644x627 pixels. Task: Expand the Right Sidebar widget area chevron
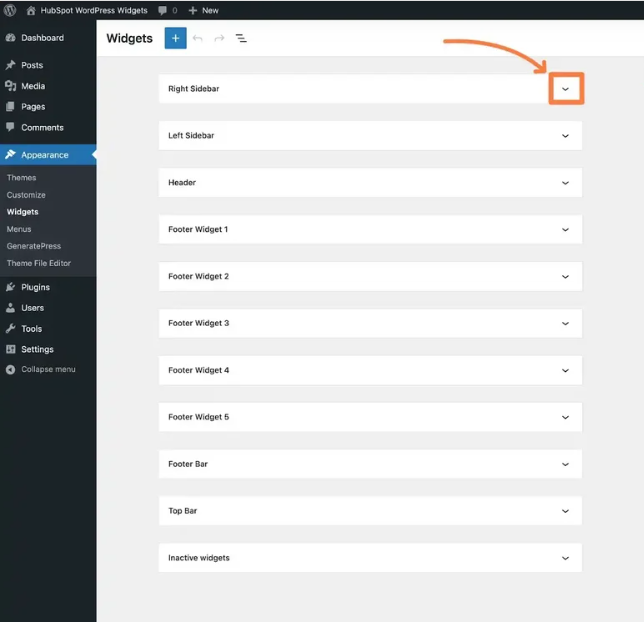(x=566, y=89)
